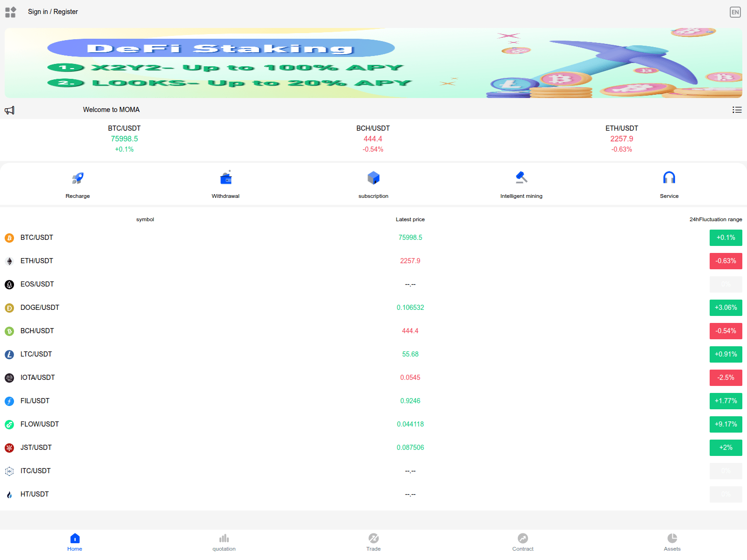Image resolution: width=747 pixels, height=560 pixels.
Task: Open the grid menu icon top-left
Action: 10,12
